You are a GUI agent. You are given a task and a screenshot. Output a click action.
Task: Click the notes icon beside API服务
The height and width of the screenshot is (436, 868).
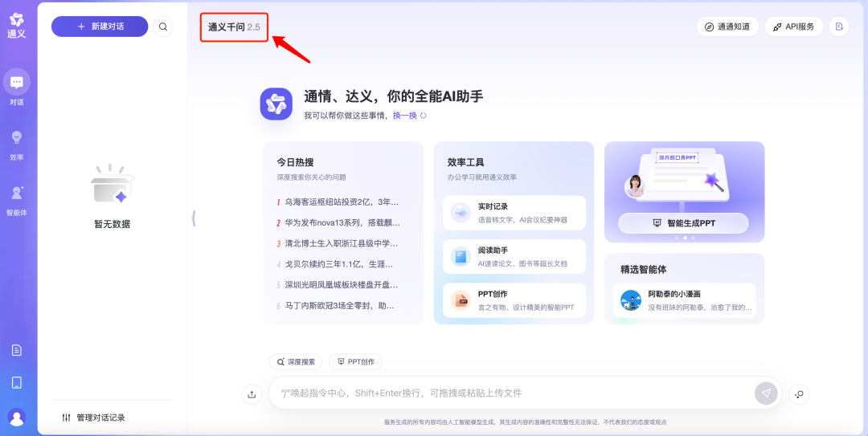click(x=838, y=26)
